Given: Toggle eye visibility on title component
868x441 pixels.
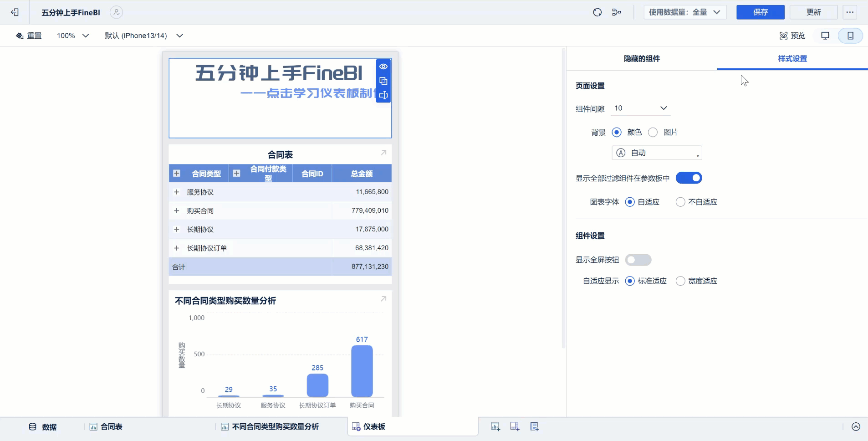Looking at the screenshot, I should 383,67.
